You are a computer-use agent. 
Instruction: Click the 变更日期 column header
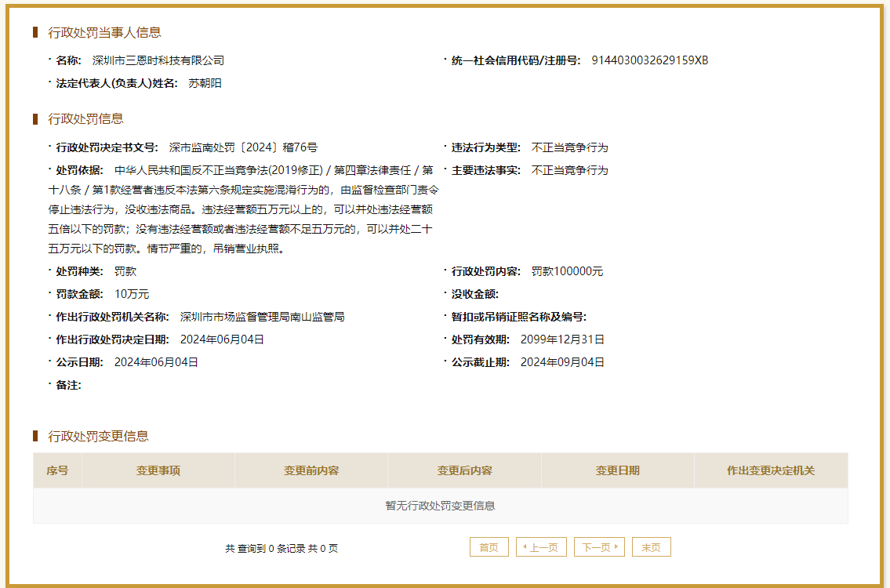pyautogui.click(x=617, y=470)
